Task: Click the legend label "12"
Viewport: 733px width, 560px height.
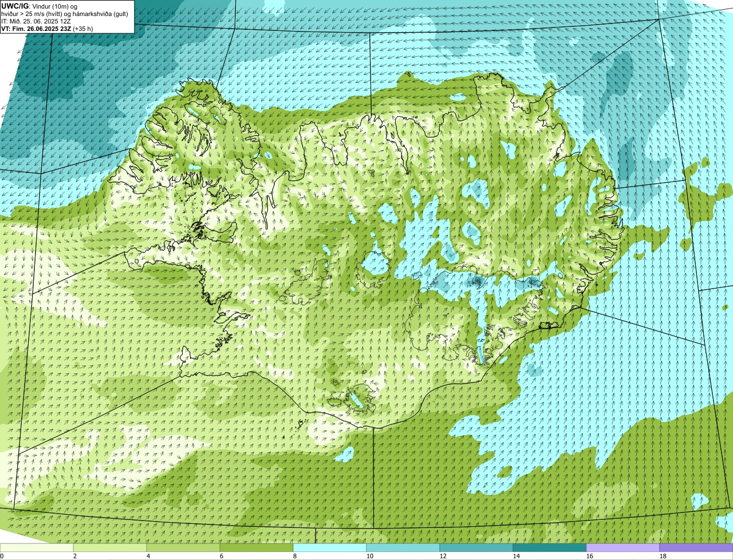Action: [x=443, y=556]
